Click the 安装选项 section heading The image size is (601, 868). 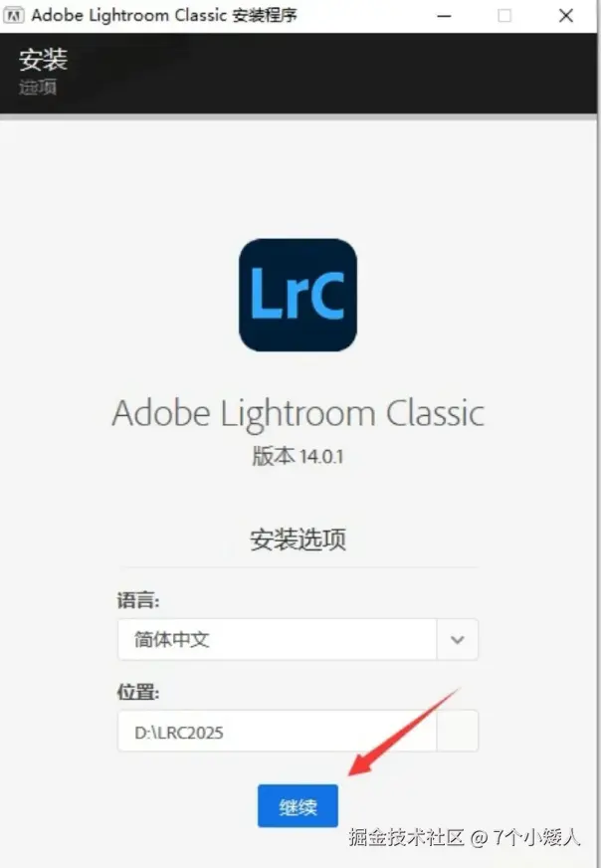(298, 540)
